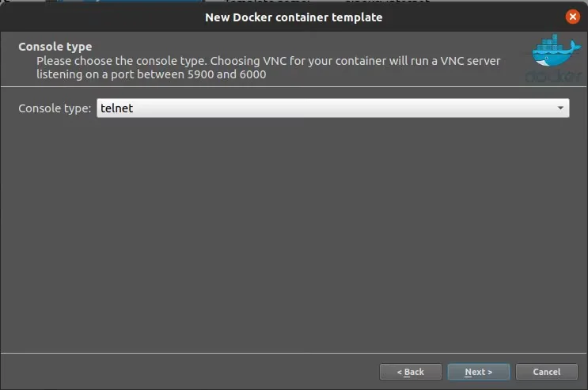The width and height of the screenshot is (588, 390).
Task: Expand the Console type dropdown arrow
Action: click(x=560, y=108)
